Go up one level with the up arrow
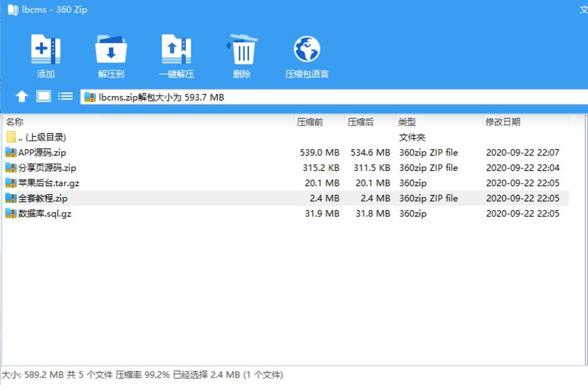 click(x=22, y=96)
